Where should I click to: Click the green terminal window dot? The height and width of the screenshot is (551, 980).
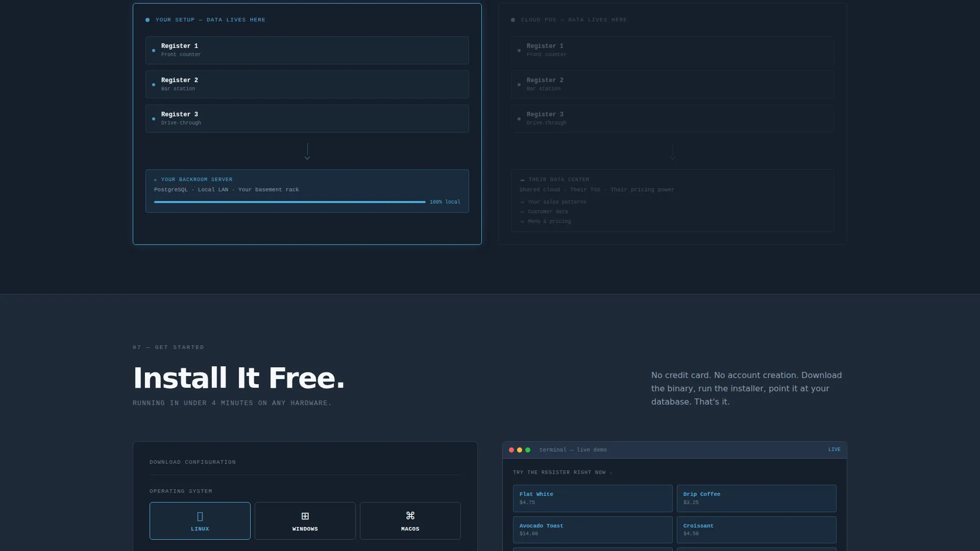tap(528, 450)
